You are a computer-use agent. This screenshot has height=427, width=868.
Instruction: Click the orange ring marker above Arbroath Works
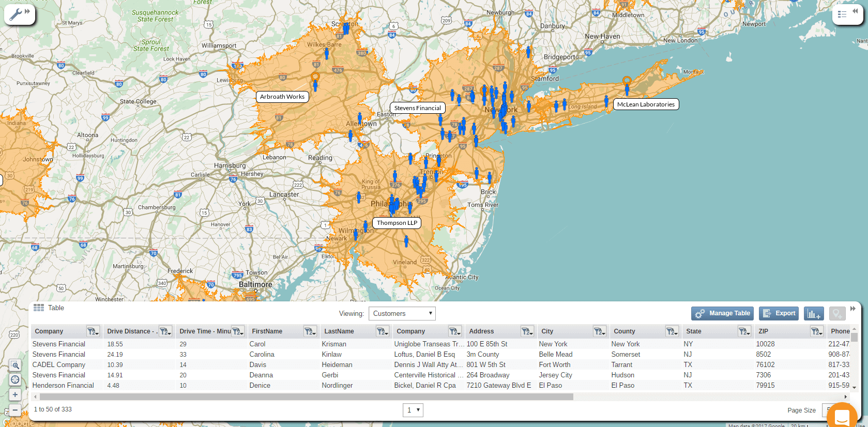[315, 77]
